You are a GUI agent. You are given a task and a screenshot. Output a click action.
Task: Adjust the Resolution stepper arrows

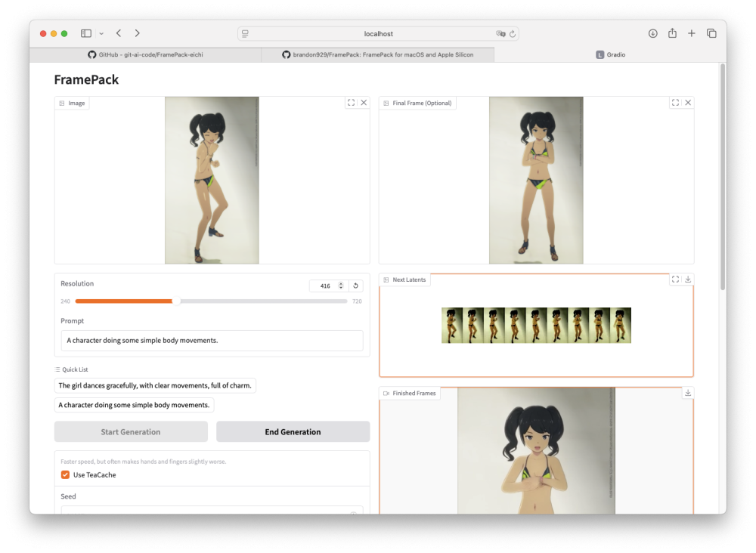pyautogui.click(x=341, y=286)
